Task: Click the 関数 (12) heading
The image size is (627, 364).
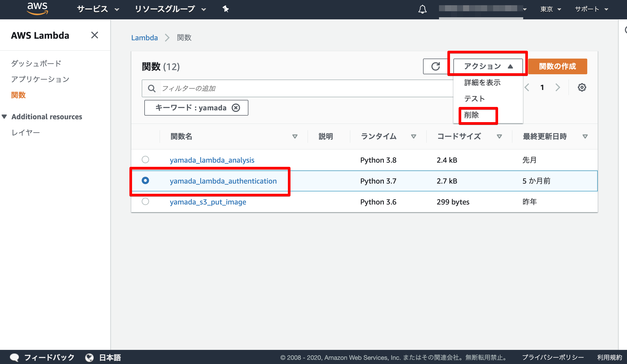Action: point(161,67)
